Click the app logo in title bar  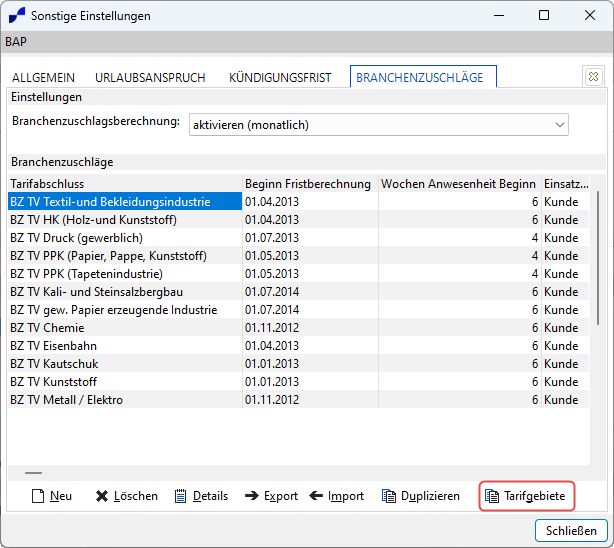tap(17, 16)
